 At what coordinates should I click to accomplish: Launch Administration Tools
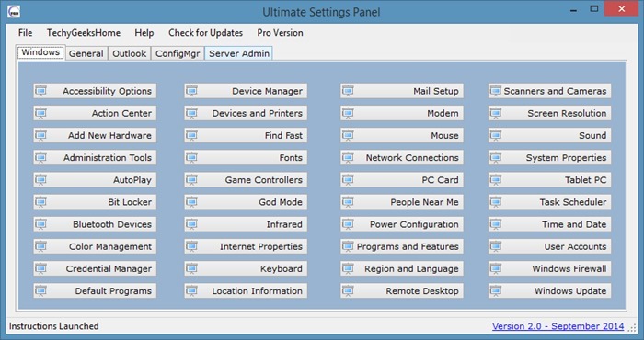[x=95, y=157]
